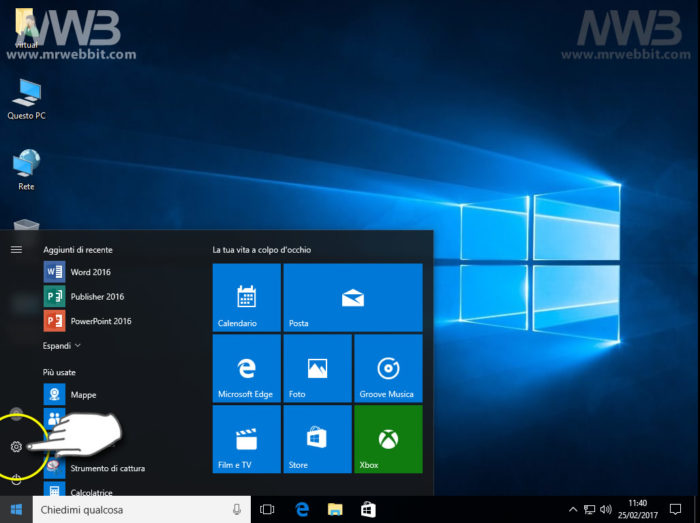Select the Questo PC desktop icon
The width and height of the screenshot is (700, 523).
[x=26, y=99]
